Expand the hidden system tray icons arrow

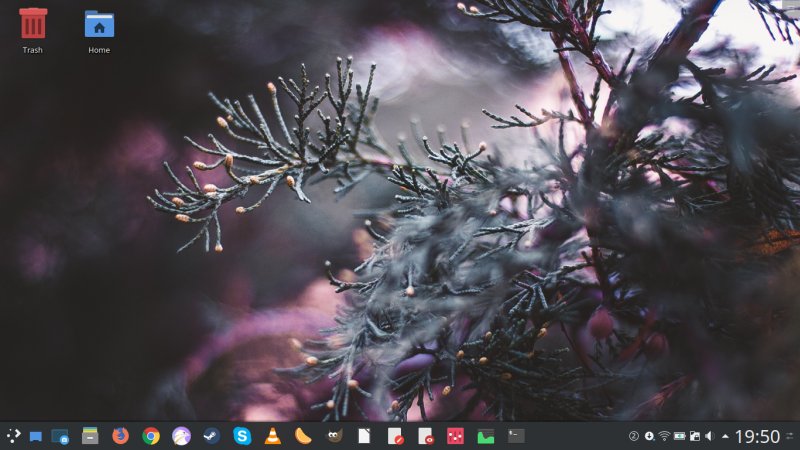pyautogui.click(x=725, y=436)
